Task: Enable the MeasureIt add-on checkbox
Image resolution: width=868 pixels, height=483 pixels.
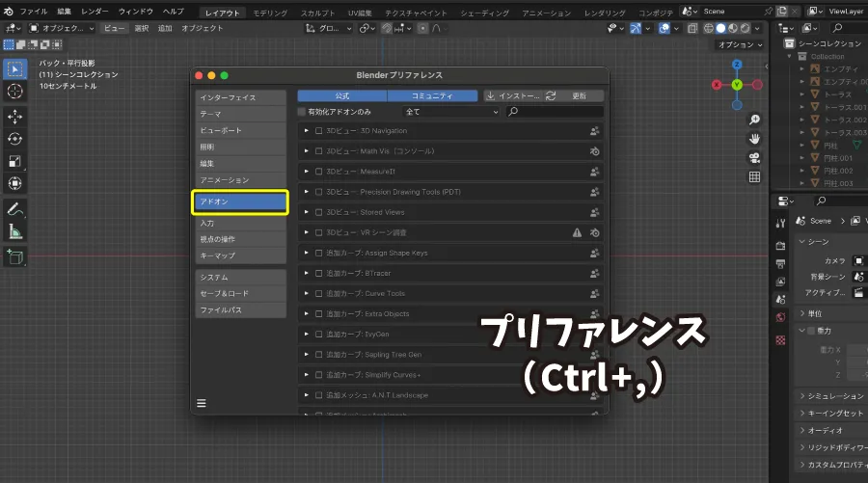Action: click(x=319, y=172)
